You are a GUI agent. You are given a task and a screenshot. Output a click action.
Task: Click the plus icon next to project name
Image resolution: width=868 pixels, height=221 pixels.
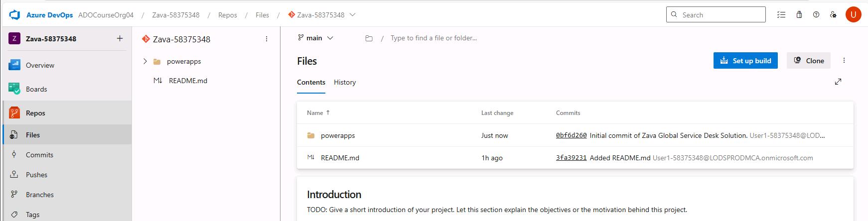(x=120, y=38)
